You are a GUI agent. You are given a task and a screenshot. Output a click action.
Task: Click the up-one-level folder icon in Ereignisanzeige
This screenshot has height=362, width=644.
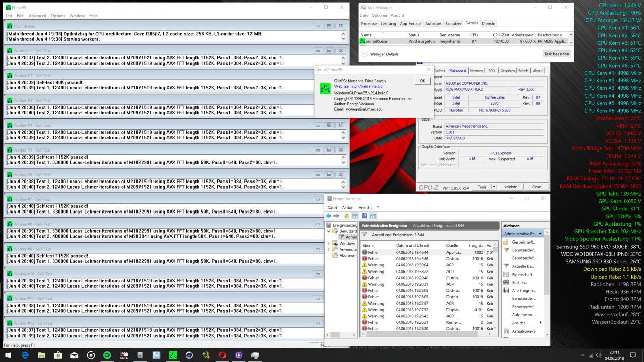[347, 216]
